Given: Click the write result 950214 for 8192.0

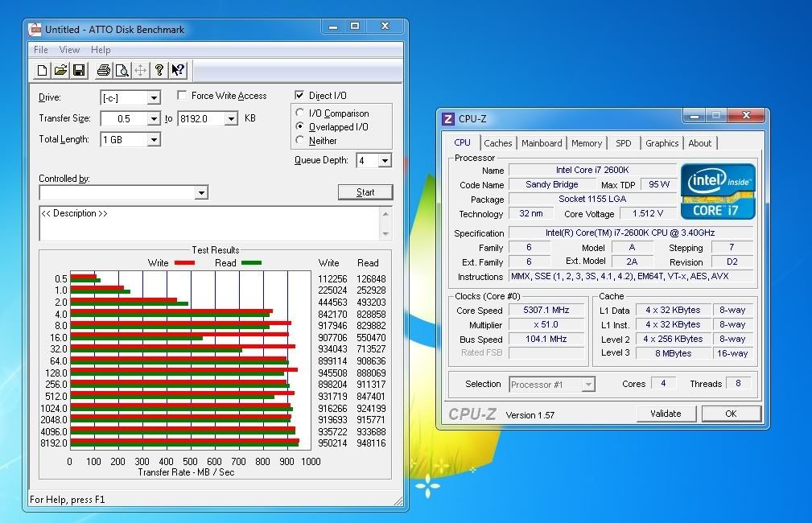Looking at the screenshot, I should (x=332, y=443).
